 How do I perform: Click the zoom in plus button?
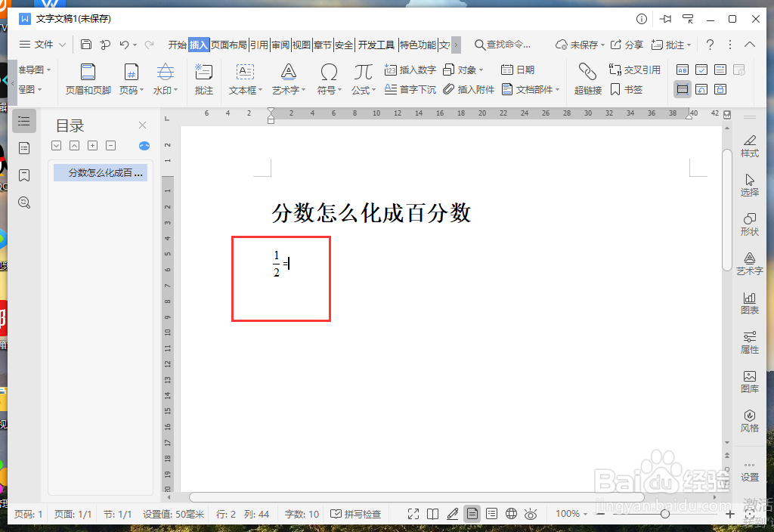[729, 514]
